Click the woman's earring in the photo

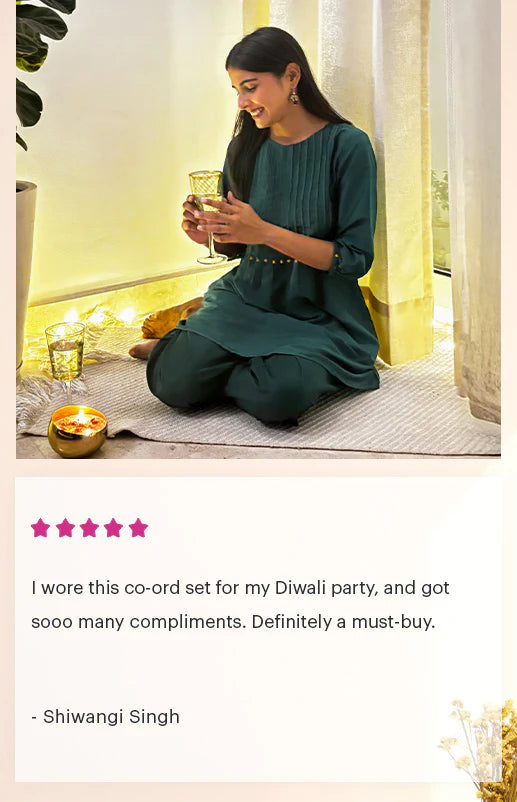294,96
